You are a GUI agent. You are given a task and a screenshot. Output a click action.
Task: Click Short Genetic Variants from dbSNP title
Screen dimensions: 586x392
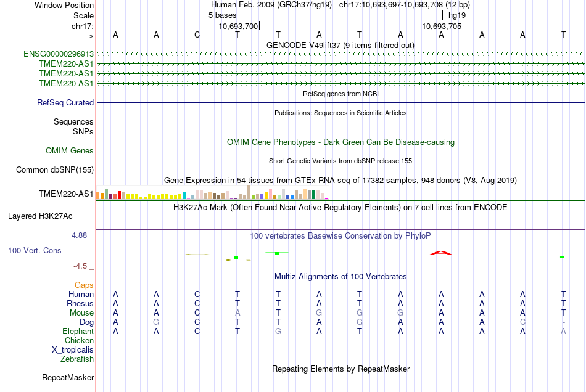point(340,161)
